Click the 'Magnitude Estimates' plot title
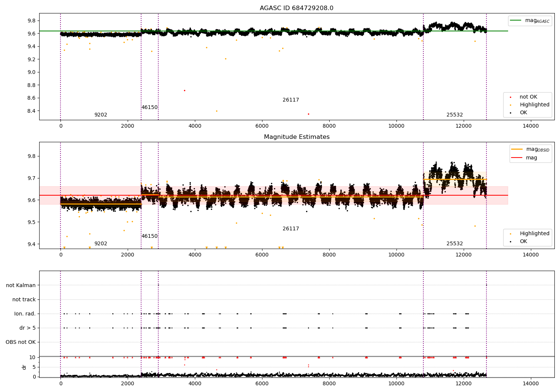This screenshot has height=392, width=560. [x=296, y=137]
